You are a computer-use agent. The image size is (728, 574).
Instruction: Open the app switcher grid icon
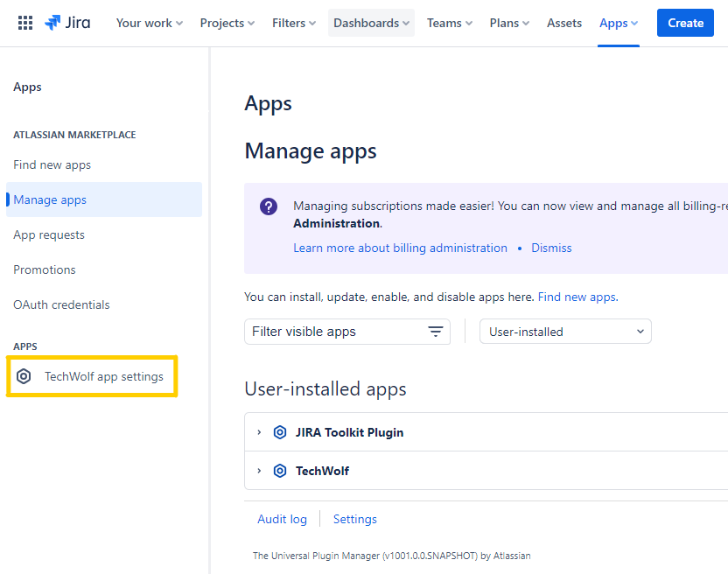(24, 22)
